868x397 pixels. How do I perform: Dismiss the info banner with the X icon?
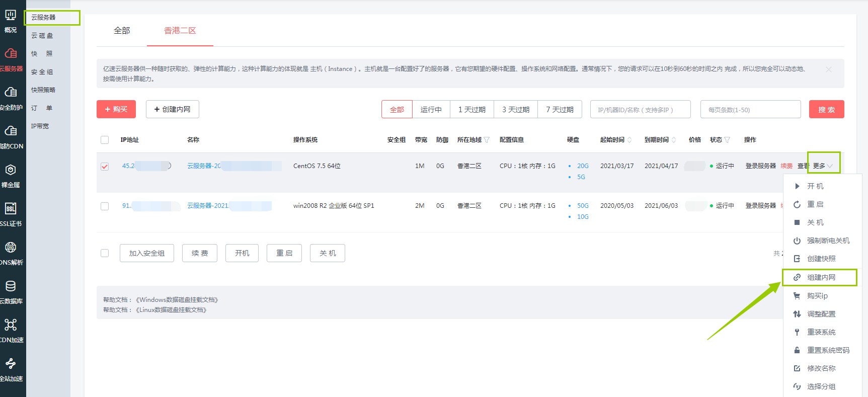pyautogui.click(x=829, y=69)
